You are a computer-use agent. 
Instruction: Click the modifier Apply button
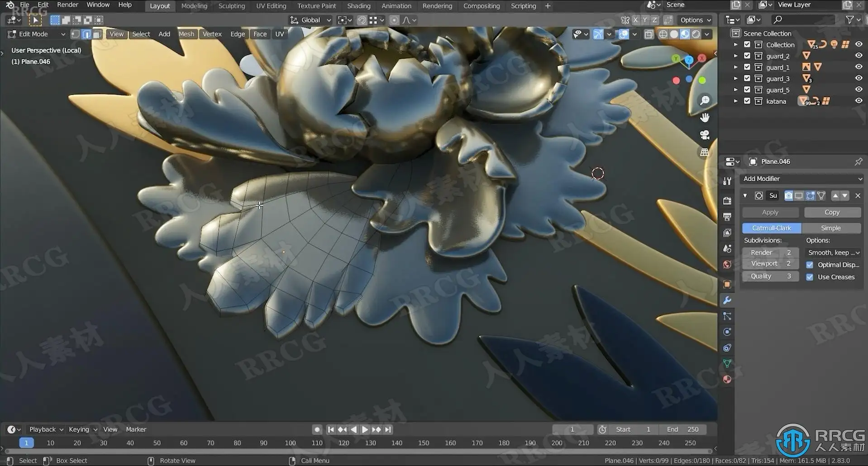[x=770, y=212]
